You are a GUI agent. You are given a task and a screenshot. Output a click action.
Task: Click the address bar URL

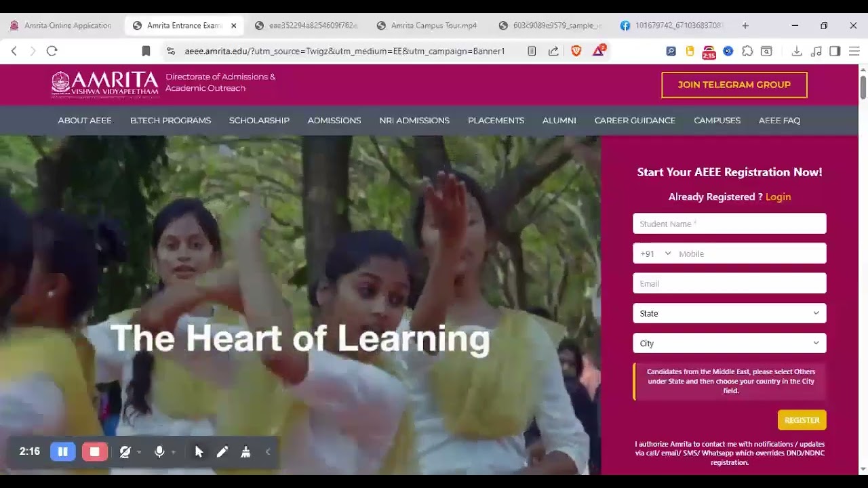tap(344, 51)
